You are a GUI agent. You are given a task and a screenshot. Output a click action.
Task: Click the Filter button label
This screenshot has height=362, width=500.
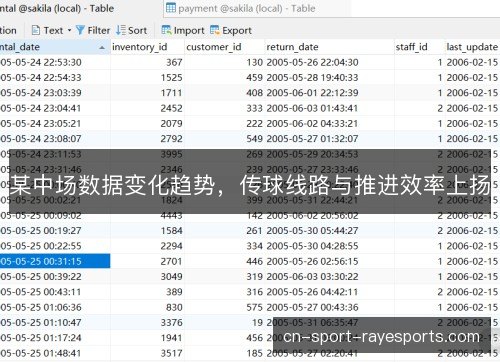point(99,30)
